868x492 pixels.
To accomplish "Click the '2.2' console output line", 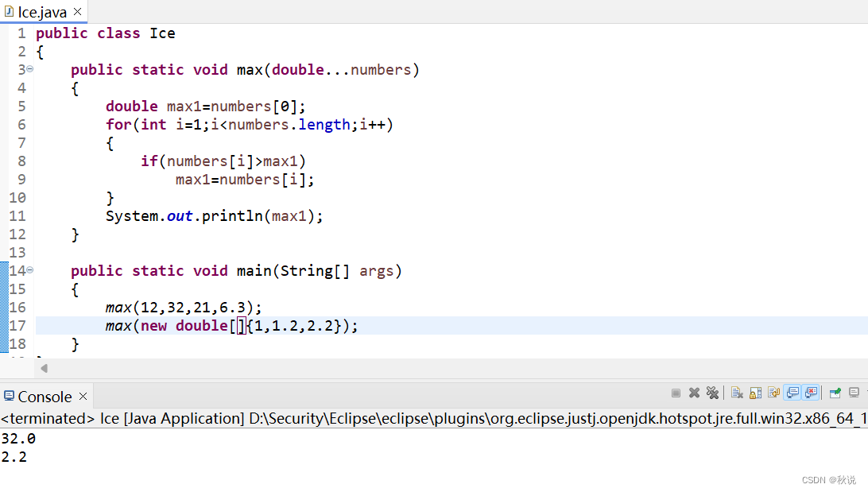I will [x=14, y=457].
